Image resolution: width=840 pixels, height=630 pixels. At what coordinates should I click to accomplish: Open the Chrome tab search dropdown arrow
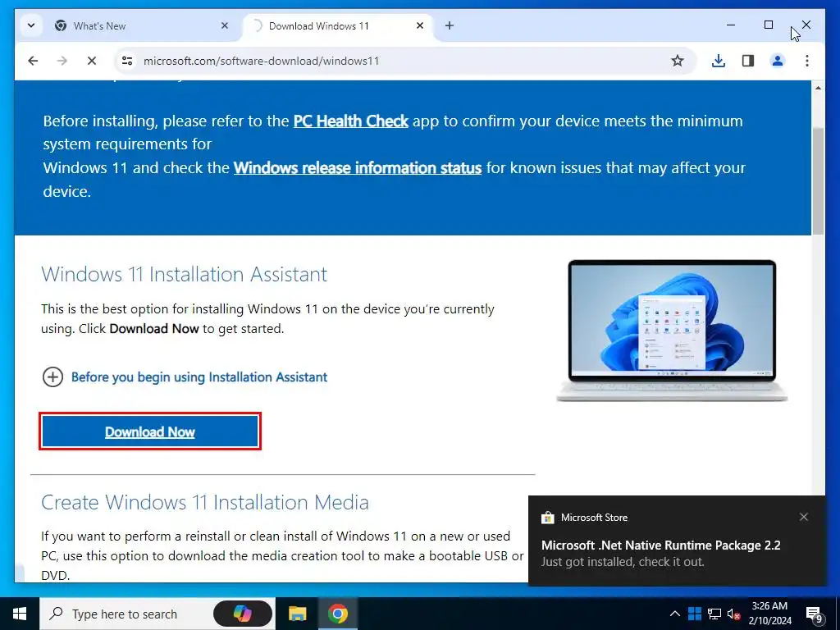coord(31,25)
